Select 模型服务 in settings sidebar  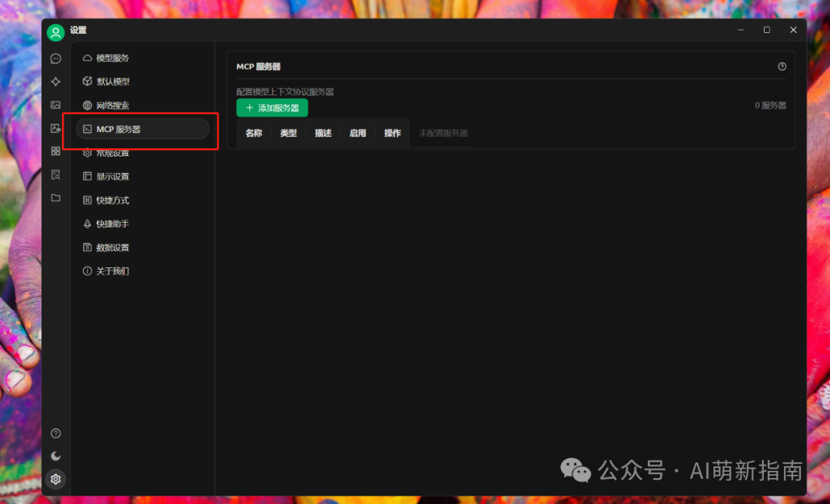110,58
